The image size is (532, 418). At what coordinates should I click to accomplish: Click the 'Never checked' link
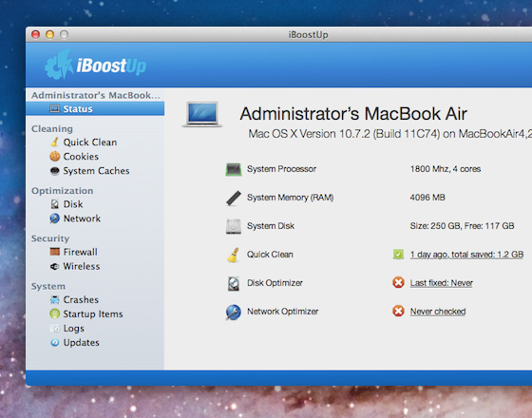[x=438, y=312]
